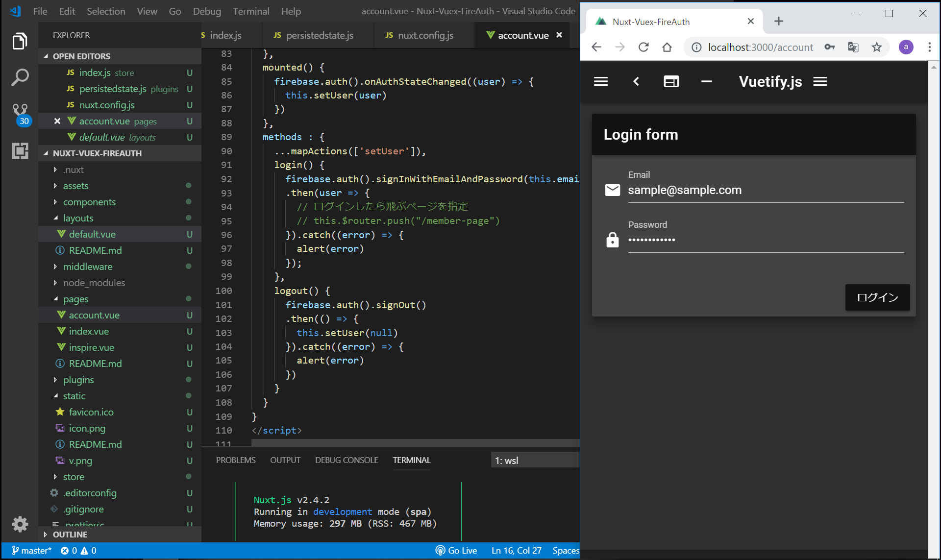941x560 pixels.
Task: Open a new browser tab
Action: point(779,21)
